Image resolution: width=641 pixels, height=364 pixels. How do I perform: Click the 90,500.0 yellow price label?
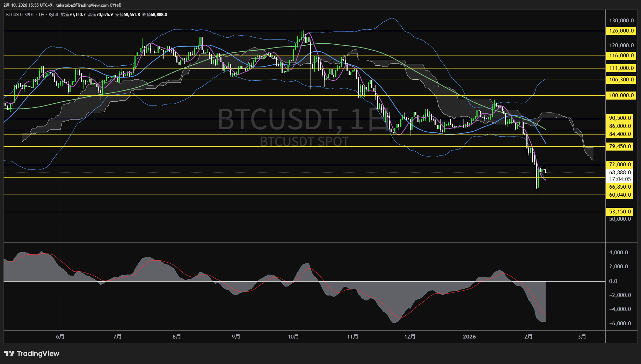[x=620, y=118]
